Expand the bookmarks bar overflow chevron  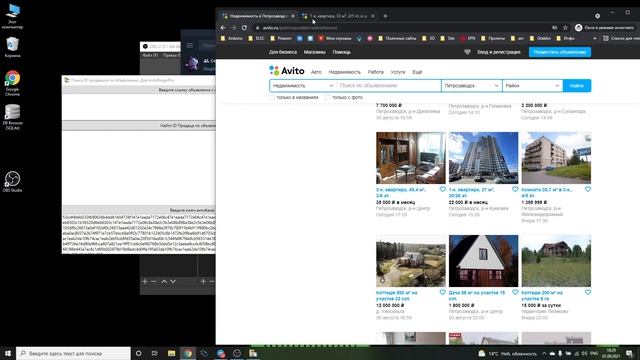pos(595,38)
